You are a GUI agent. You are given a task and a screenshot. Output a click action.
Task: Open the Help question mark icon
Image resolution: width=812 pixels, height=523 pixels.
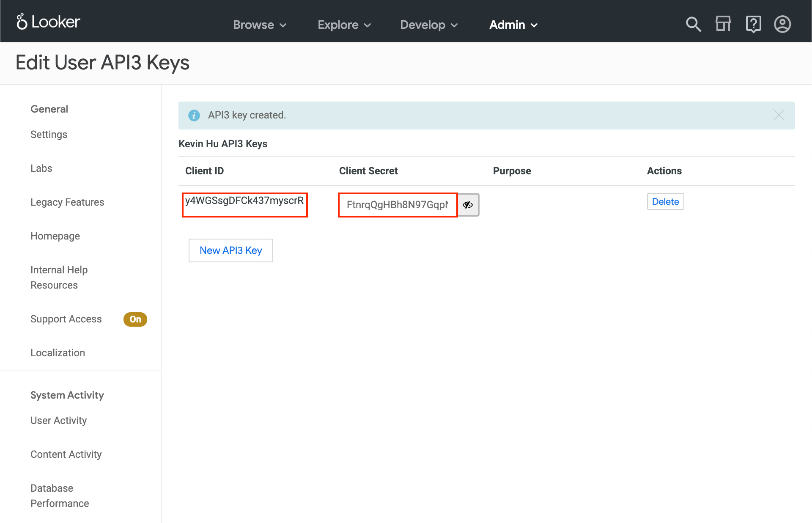[753, 24]
